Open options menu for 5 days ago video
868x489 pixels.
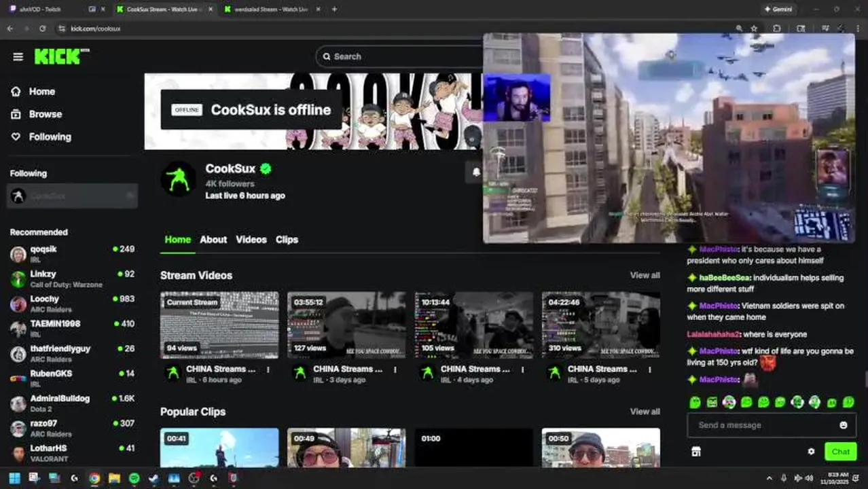650,370
